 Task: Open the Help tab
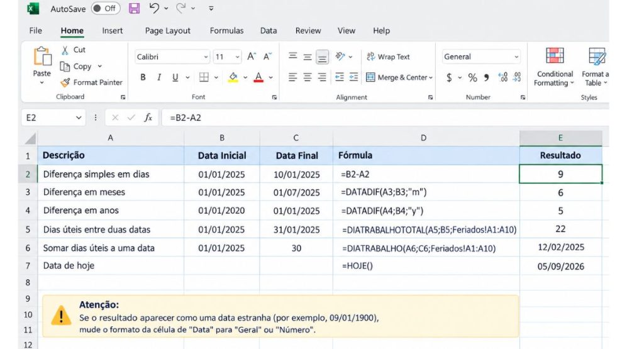click(x=381, y=31)
